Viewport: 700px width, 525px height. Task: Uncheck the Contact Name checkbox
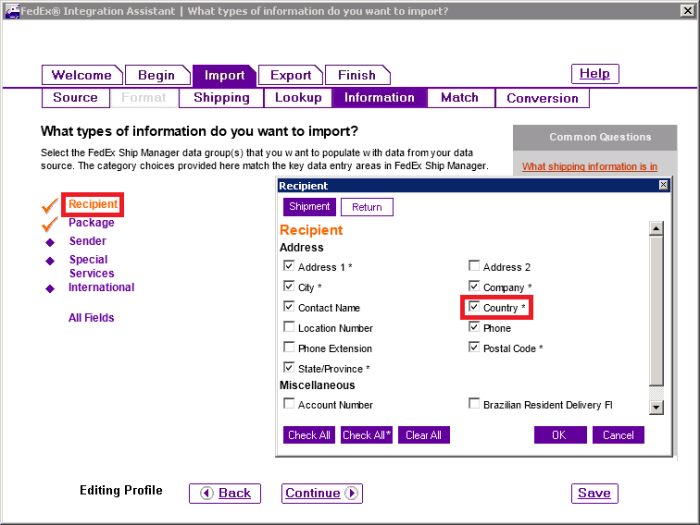pos(289,307)
